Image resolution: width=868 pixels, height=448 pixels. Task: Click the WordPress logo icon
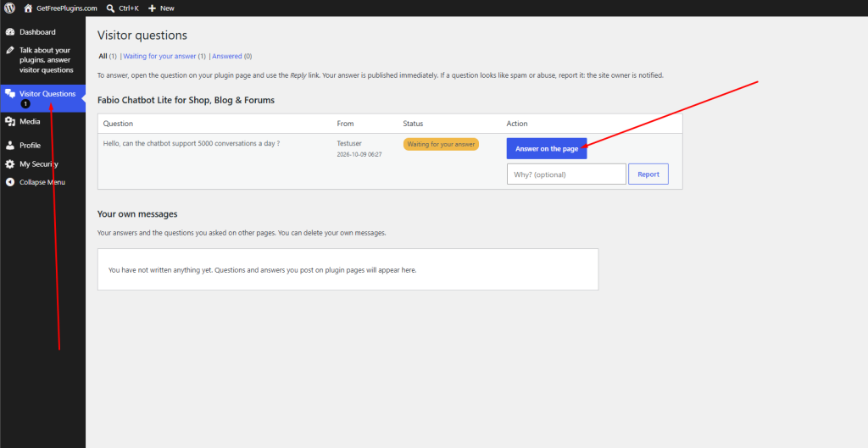click(x=10, y=8)
